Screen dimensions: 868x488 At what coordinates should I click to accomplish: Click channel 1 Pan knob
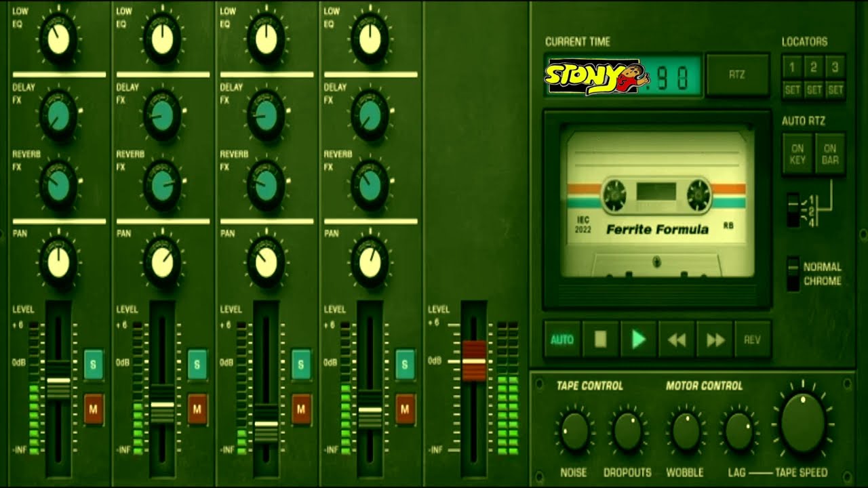coord(59,262)
